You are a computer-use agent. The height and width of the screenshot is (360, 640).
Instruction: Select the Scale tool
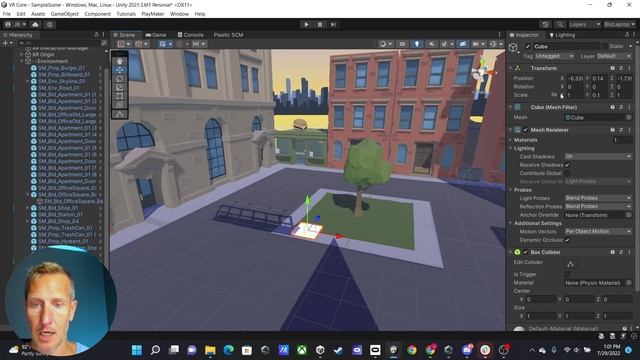pos(120,87)
